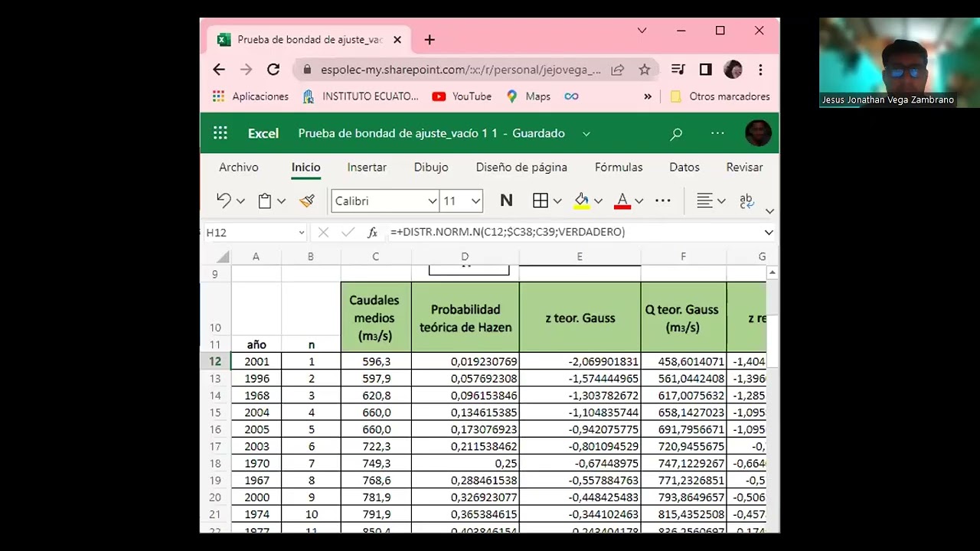Image resolution: width=980 pixels, height=551 pixels.
Task: Expand the formula bar chevron
Action: click(769, 233)
